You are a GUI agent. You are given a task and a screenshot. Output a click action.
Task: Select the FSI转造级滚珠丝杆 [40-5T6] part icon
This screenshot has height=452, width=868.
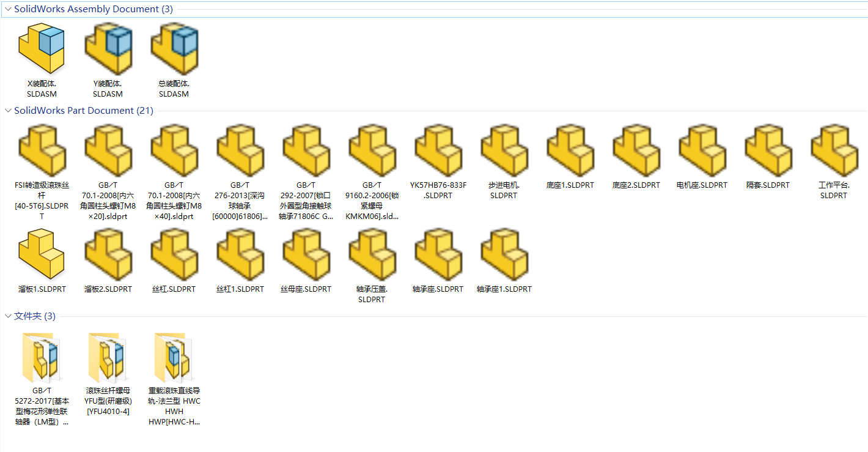click(42, 150)
